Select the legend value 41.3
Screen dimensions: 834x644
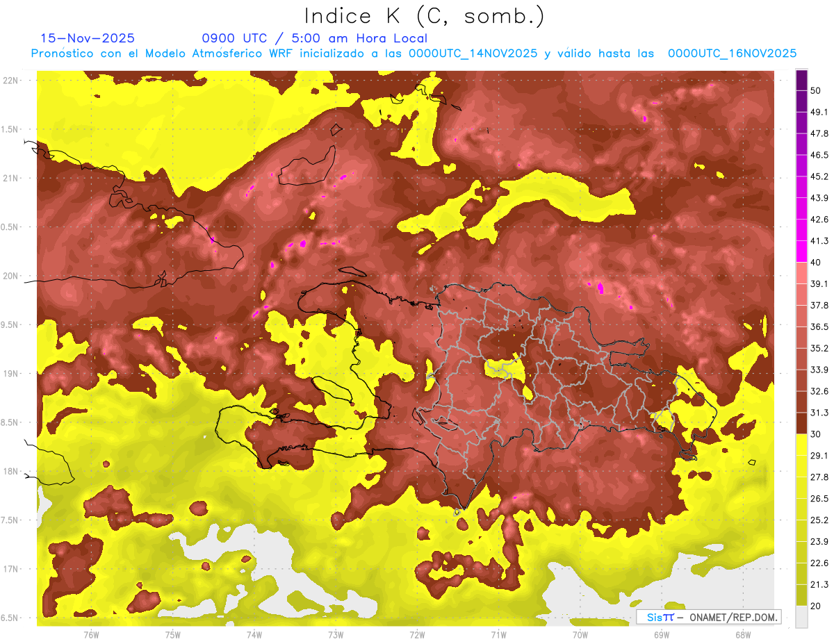818,241
